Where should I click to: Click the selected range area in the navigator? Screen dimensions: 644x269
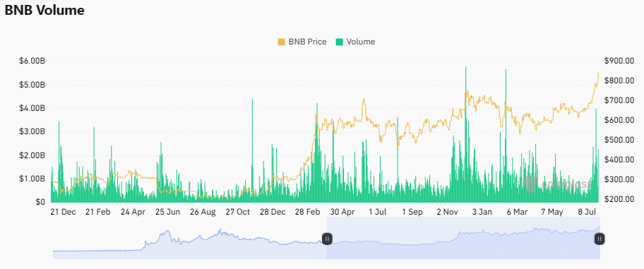tap(463, 238)
